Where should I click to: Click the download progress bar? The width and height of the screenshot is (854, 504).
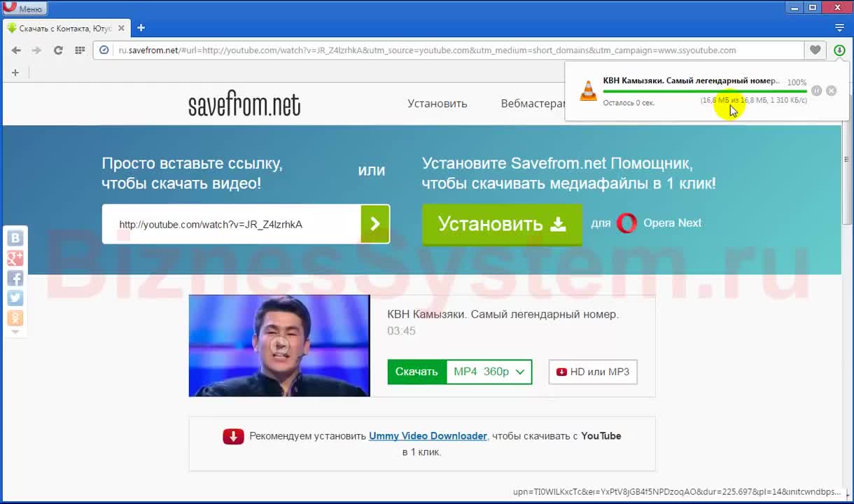point(705,91)
